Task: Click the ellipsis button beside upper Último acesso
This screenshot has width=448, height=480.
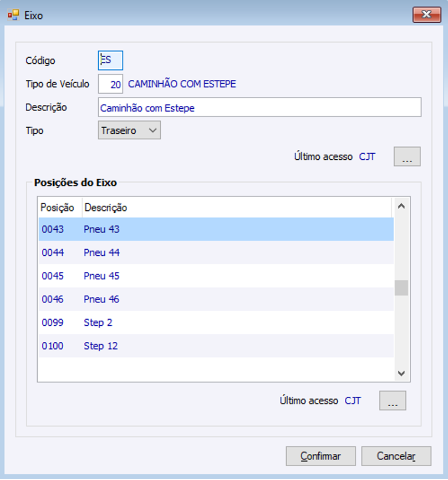Action: click(x=407, y=156)
